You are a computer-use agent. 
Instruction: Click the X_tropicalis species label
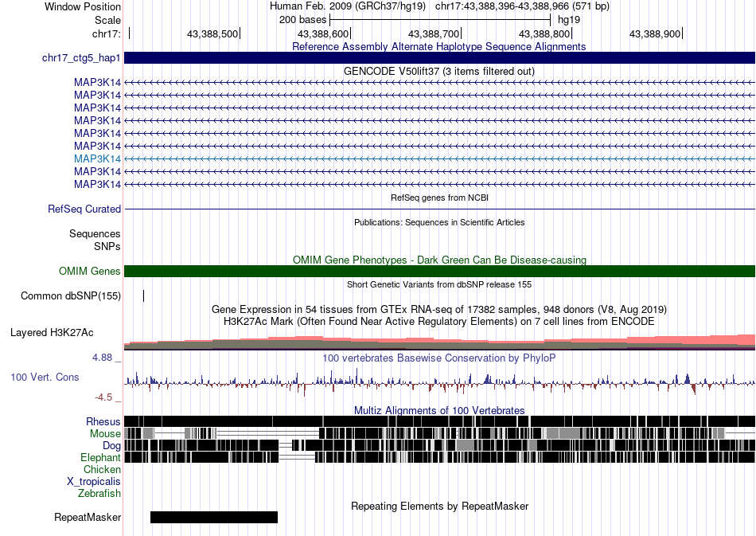pos(94,482)
